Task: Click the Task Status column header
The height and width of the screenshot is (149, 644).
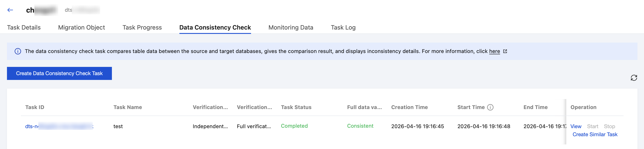Action: pos(296,107)
